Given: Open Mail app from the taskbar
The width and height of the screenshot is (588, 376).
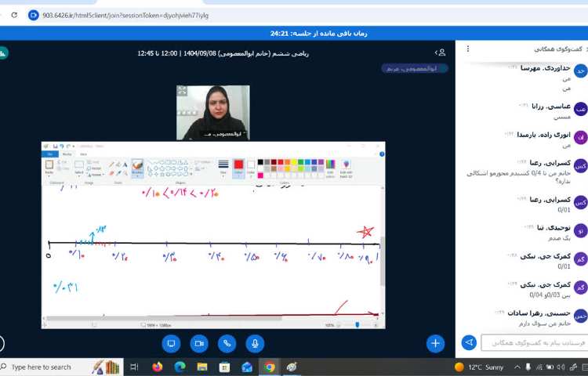Looking at the screenshot, I should (x=247, y=367).
